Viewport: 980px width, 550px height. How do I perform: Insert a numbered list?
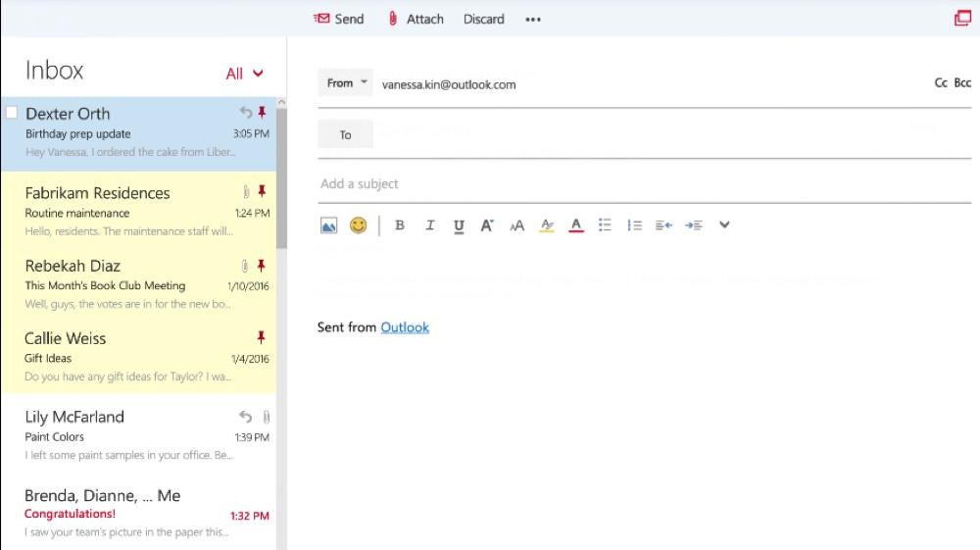[634, 225]
